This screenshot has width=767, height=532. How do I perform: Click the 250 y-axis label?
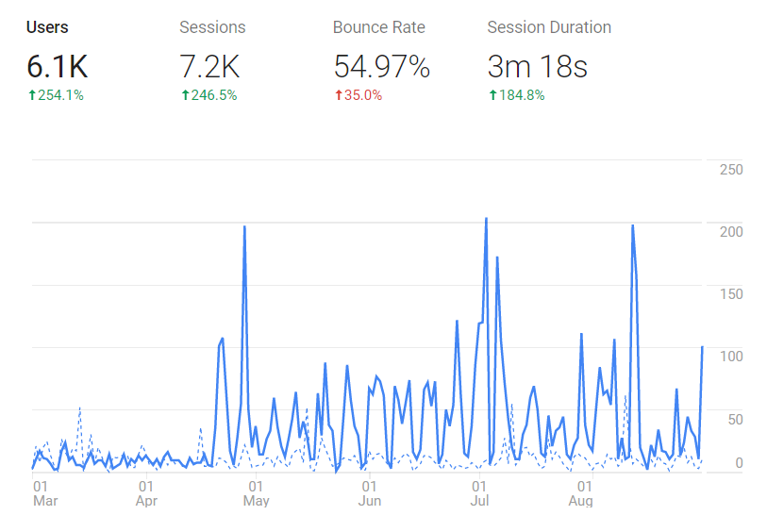731,170
